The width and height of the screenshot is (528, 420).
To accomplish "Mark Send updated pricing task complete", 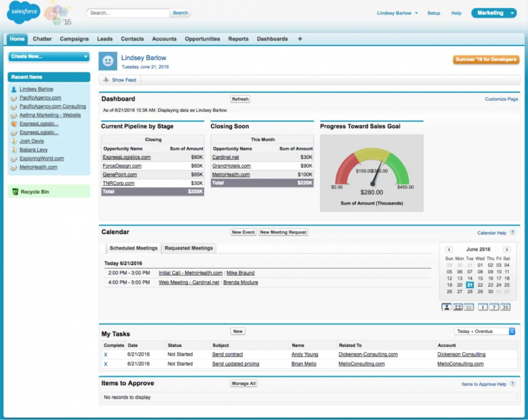I will (x=106, y=364).
